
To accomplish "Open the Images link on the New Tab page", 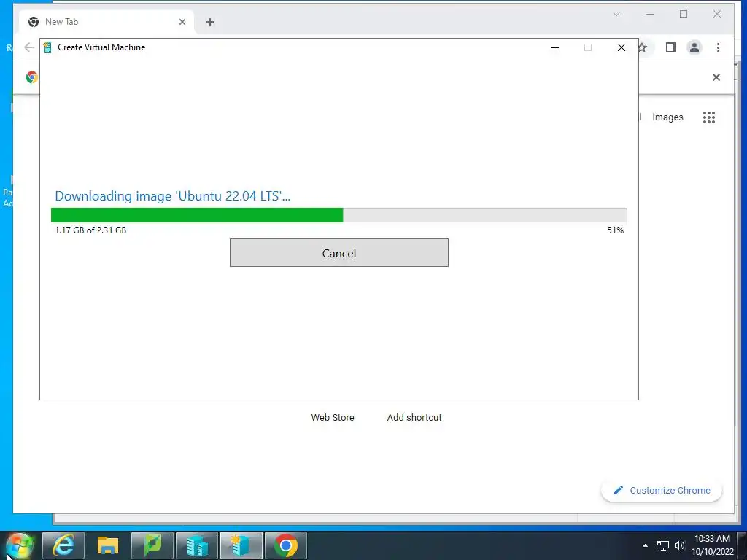I will 667,117.
